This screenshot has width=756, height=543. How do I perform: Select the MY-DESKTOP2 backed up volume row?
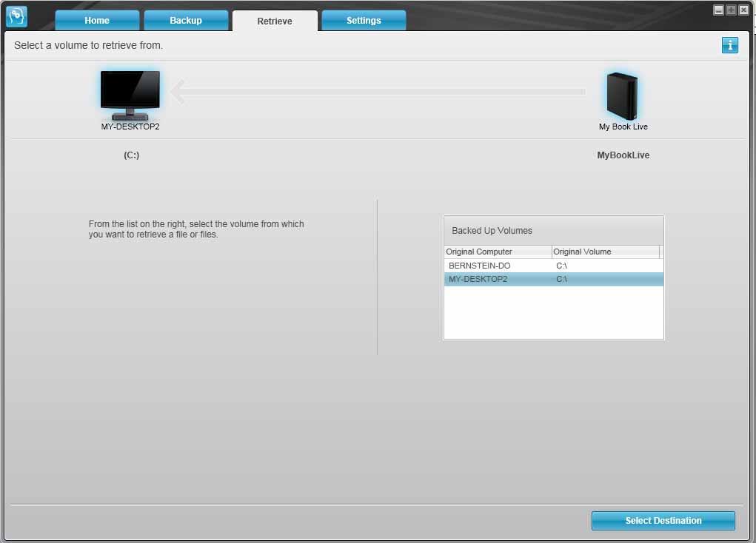pos(554,279)
